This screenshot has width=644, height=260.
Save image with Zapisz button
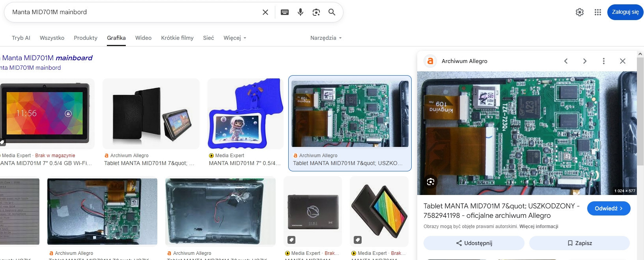click(579, 243)
